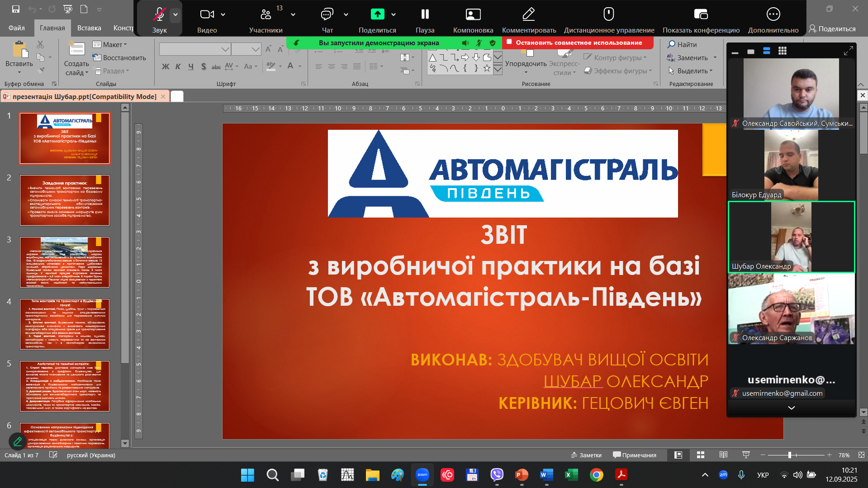This screenshot has height=488, width=868.
Task: Open the font name combo box
Action: [195, 49]
